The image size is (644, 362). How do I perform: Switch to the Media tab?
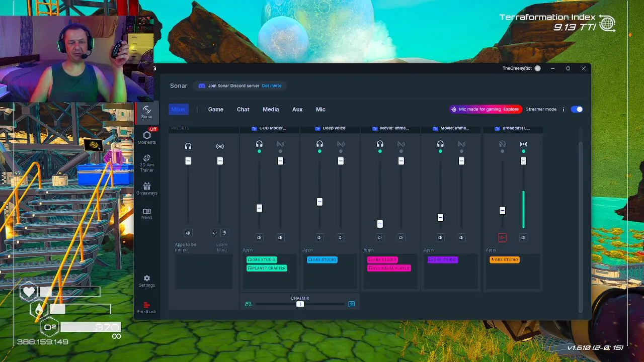pyautogui.click(x=271, y=109)
